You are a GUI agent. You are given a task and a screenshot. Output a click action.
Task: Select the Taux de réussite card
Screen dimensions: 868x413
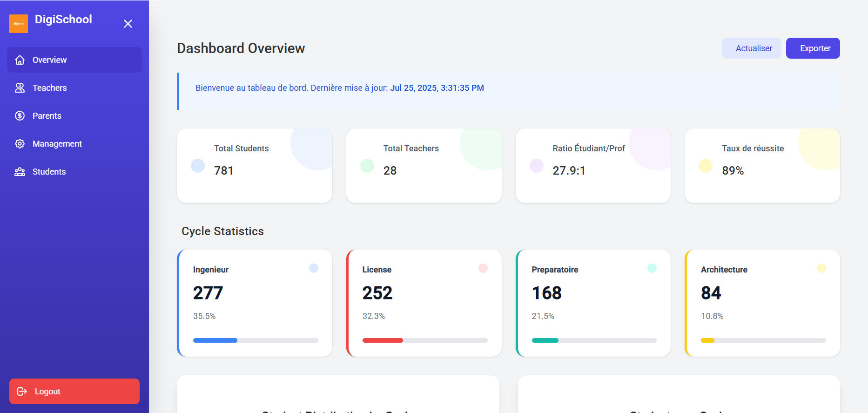(762, 166)
